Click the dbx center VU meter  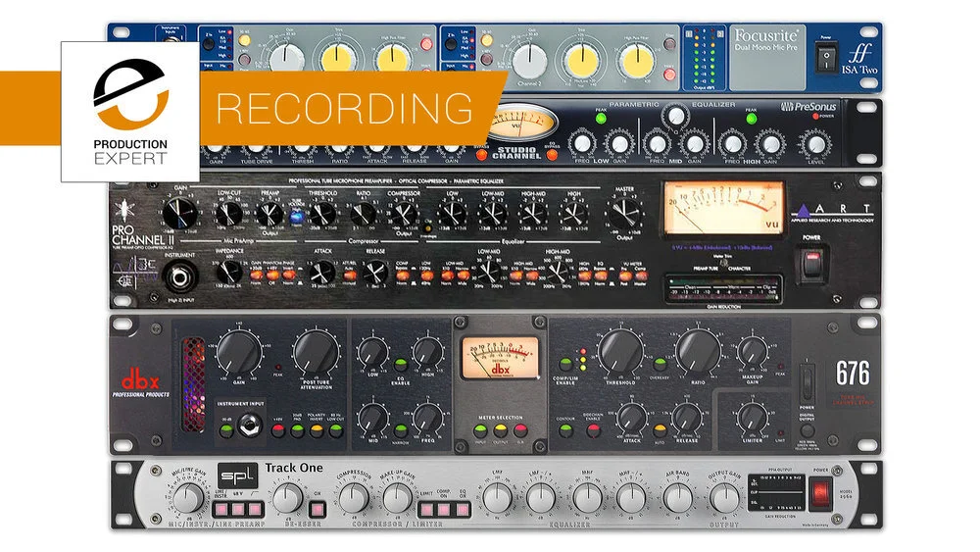click(500, 358)
